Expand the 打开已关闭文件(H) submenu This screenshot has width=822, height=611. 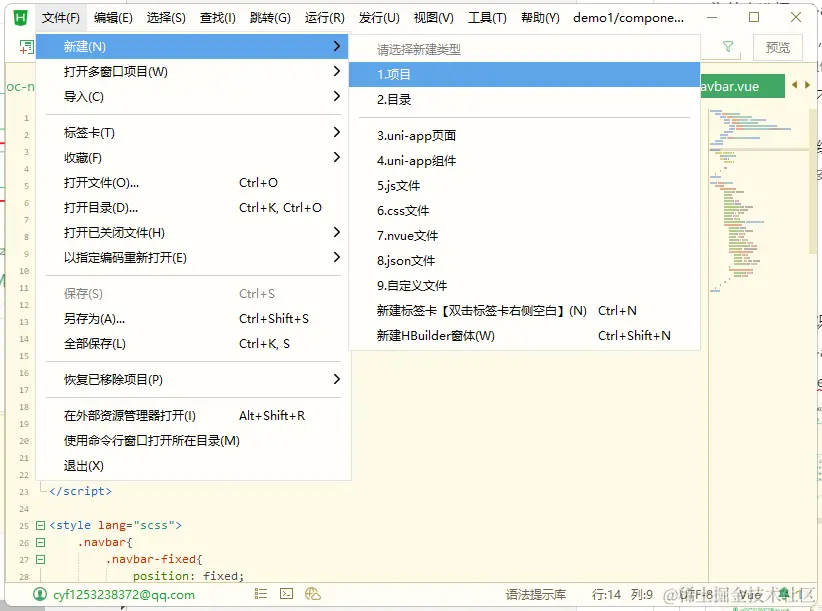click(192, 232)
